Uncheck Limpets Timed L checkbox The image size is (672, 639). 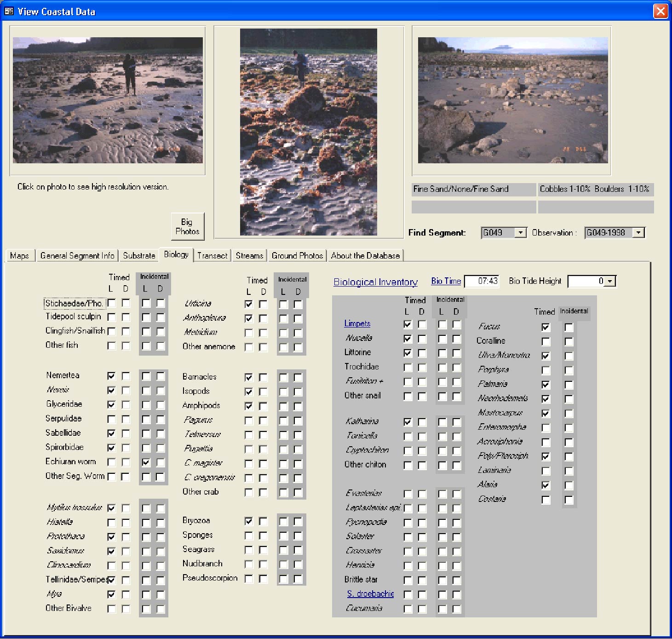(x=408, y=324)
